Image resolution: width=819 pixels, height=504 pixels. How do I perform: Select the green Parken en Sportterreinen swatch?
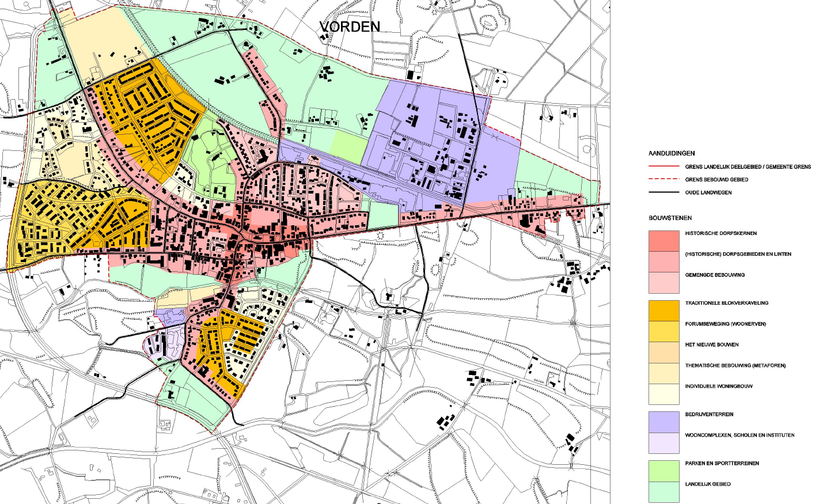[664, 471]
